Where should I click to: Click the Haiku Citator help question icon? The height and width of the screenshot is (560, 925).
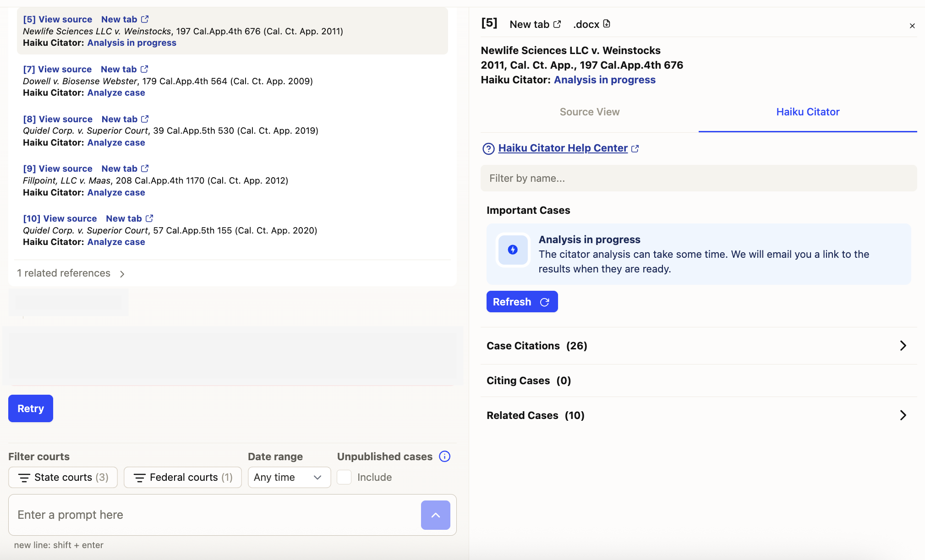coord(488,148)
